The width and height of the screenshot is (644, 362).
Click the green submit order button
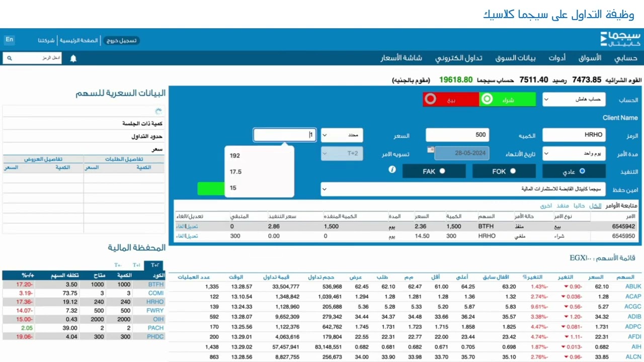tap(211, 189)
